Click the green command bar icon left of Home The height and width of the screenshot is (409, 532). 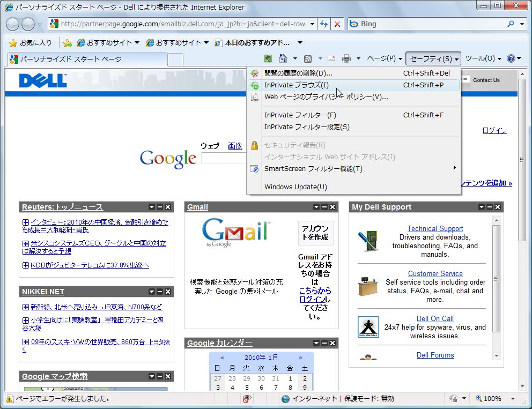click(x=268, y=58)
